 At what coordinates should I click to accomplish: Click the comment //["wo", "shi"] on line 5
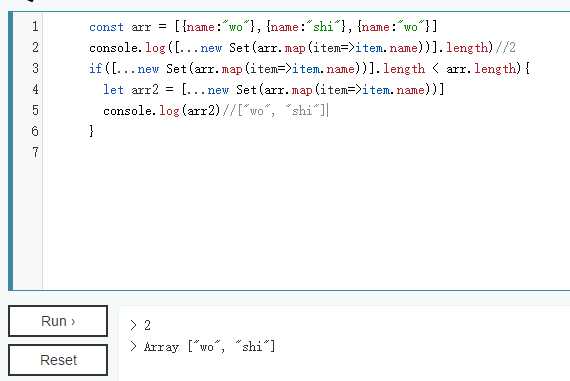point(275,111)
